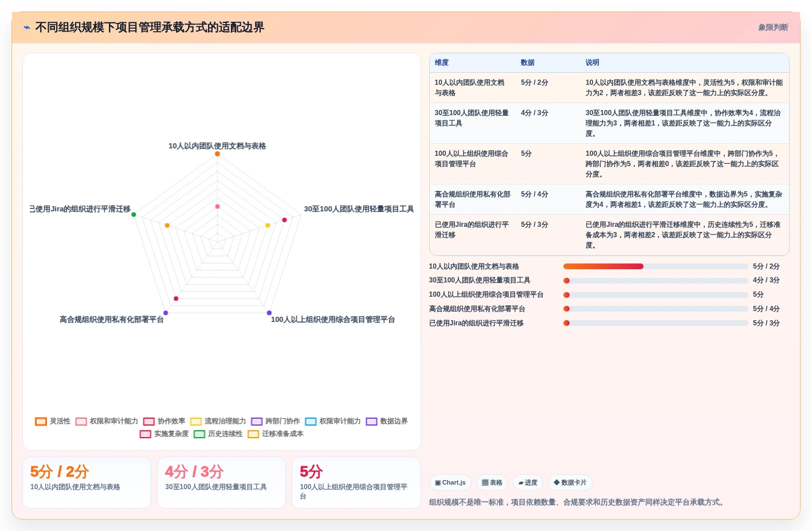This screenshot has height=531, width=812.
Task: Toggle the 灵活性 legend item
Action: point(53,422)
